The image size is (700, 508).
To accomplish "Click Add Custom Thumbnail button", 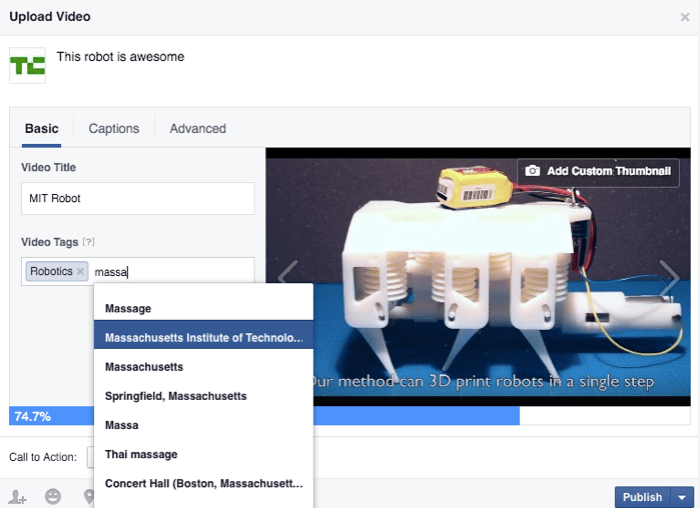I will pyautogui.click(x=599, y=171).
